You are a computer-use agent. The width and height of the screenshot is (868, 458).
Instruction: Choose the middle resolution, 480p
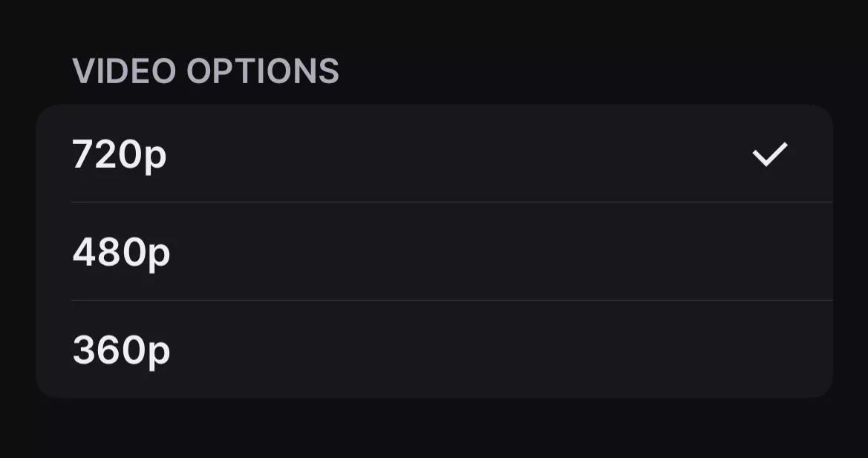click(434, 252)
